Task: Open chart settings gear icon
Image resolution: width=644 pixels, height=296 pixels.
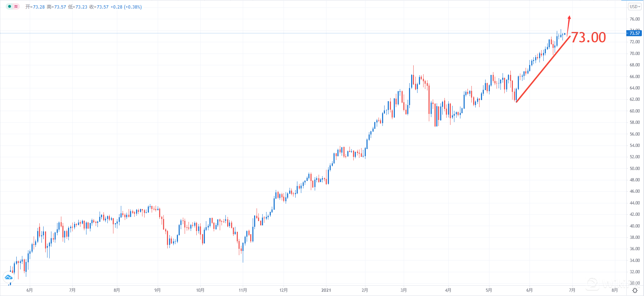Action: click(x=635, y=290)
